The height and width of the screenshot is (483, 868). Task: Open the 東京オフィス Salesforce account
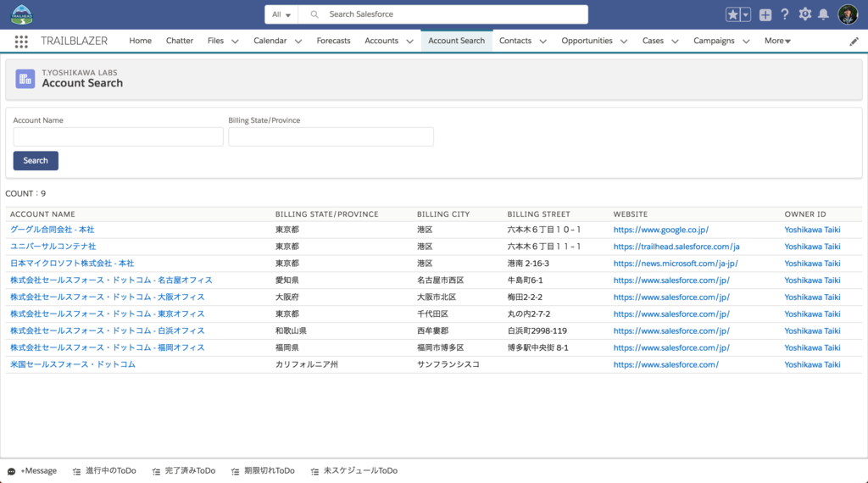108,314
